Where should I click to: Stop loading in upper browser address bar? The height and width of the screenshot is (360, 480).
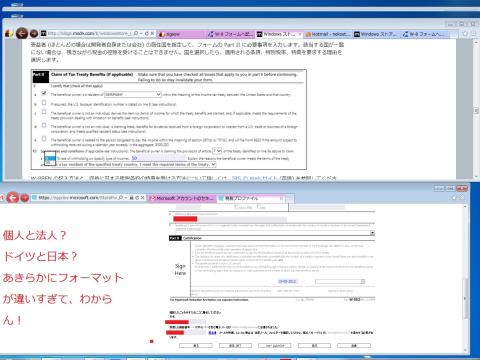point(152,34)
